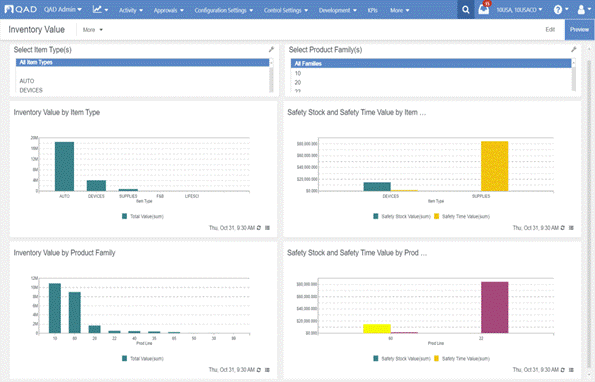Viewport: 595px width, 382px height.
Task: Click the DEVICES bar in Item Type chart
Action: click(96, 185)
